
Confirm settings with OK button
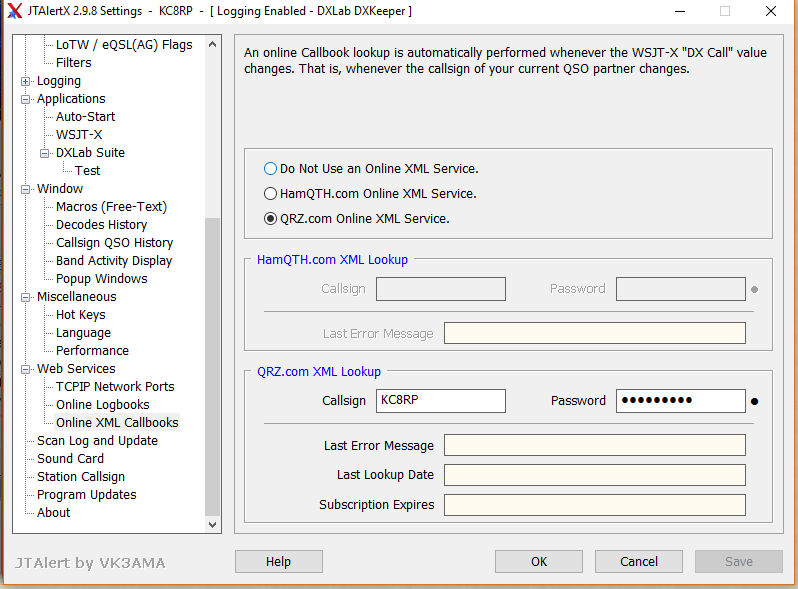pos(538,562)
